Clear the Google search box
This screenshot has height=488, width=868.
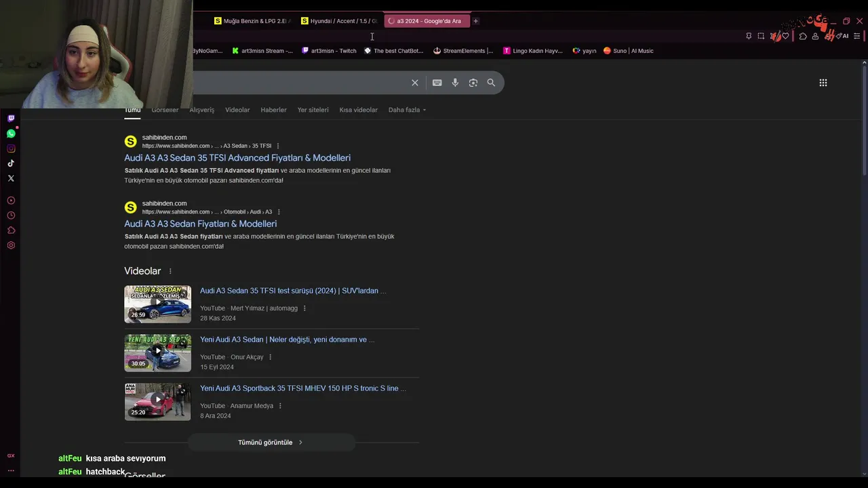point(415,83)
